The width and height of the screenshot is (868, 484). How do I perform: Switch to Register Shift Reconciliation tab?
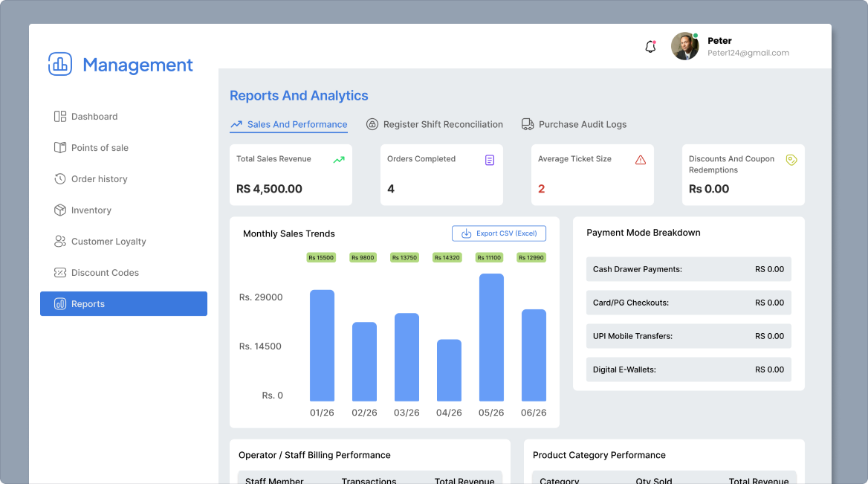coord(435,125)
